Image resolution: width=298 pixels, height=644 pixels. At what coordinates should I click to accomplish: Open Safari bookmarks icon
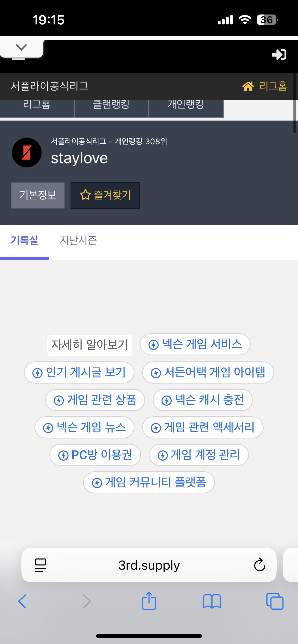212,601
